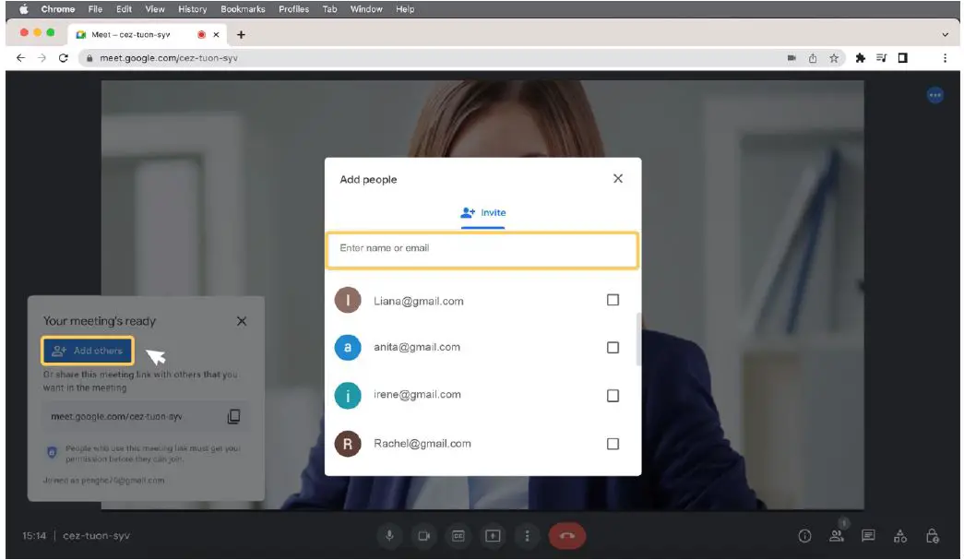This screenshot has width=964, height=560.
Task: Open the in-call chat messages icon
Action: coord(868,536)
